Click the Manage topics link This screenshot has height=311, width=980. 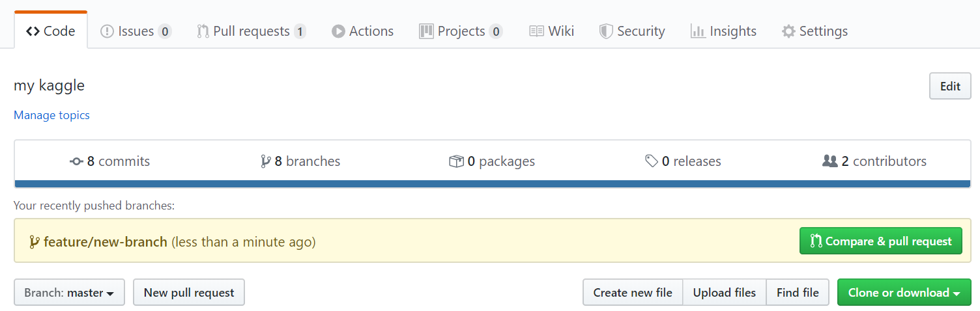tap(51, 115)
